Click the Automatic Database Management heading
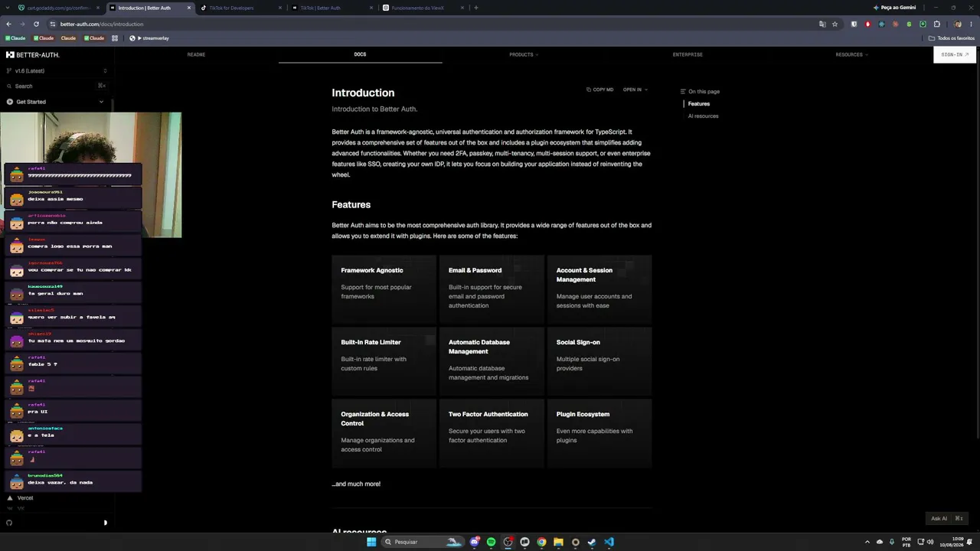The image size is (980, 551). (x=479, y=347)
